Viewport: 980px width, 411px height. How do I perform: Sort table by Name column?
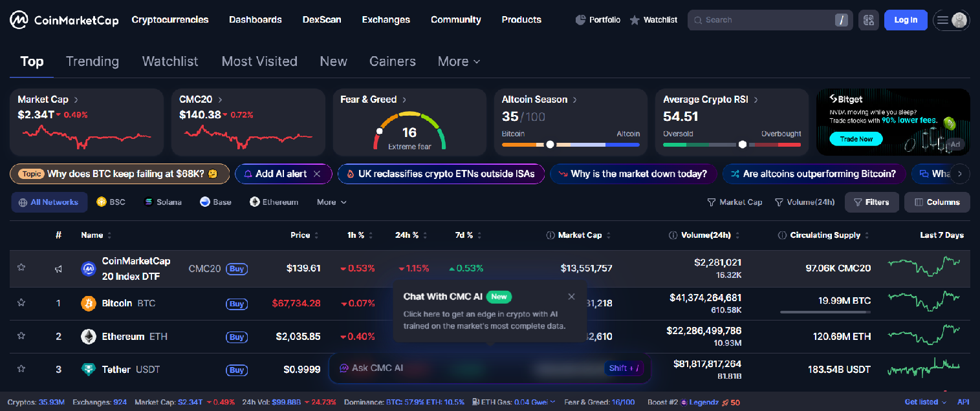pyautogui.click(x=96, y=235)
